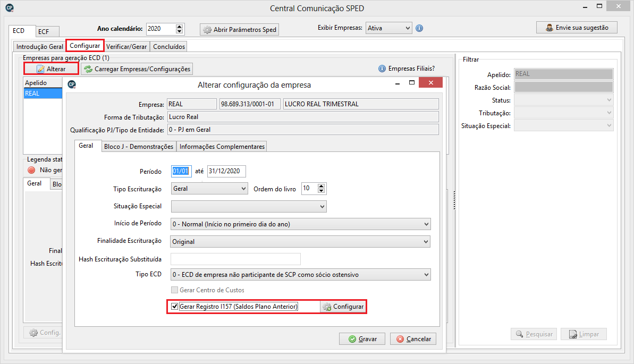This screenshot has width=634, height=364.
Task: Expand Início de Período dropdown
Action: pos(300,224)
